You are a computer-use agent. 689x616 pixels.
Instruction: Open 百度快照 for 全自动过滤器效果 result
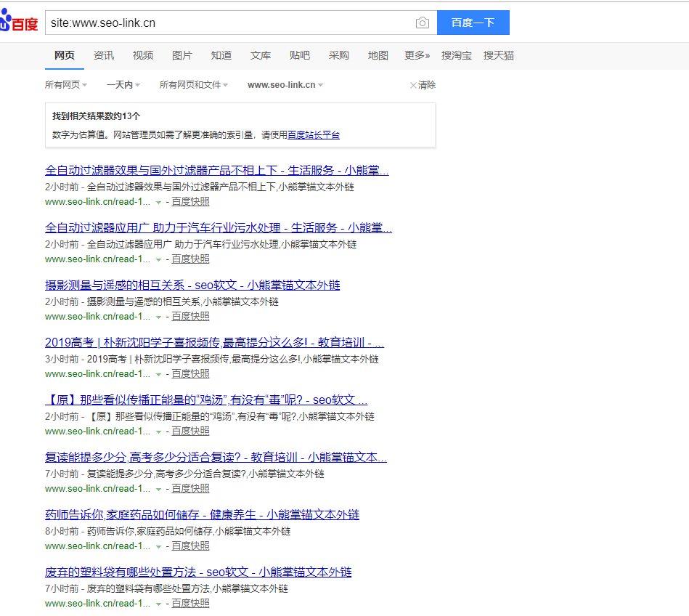click(x=190, y=202)
